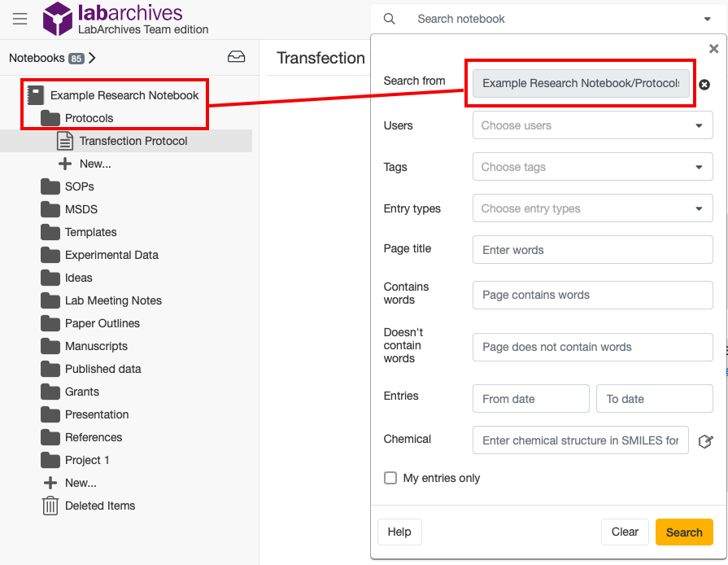Click the Help button
Image resolution: width=728 pixels, height=565 pixels.
pos(399,532)
